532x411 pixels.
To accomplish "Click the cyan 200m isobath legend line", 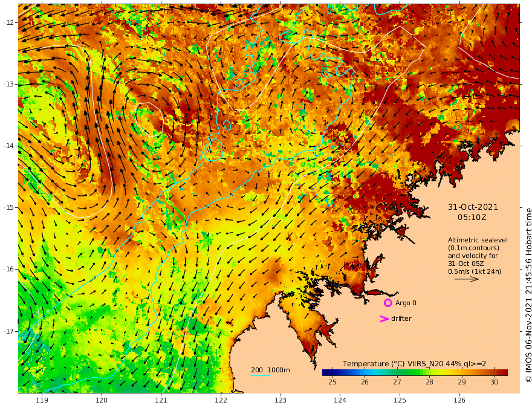I will pyautogui.click(x=261, y=375).
